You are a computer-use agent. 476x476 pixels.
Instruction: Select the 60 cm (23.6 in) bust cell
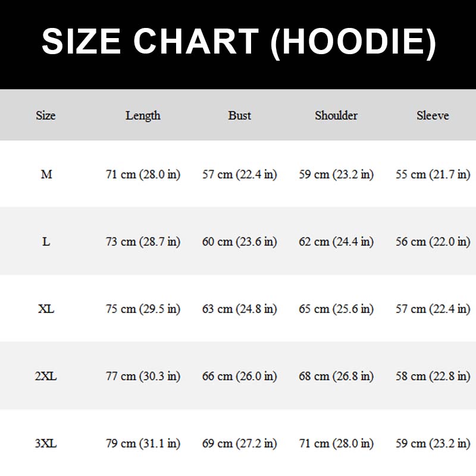[240, 242]
